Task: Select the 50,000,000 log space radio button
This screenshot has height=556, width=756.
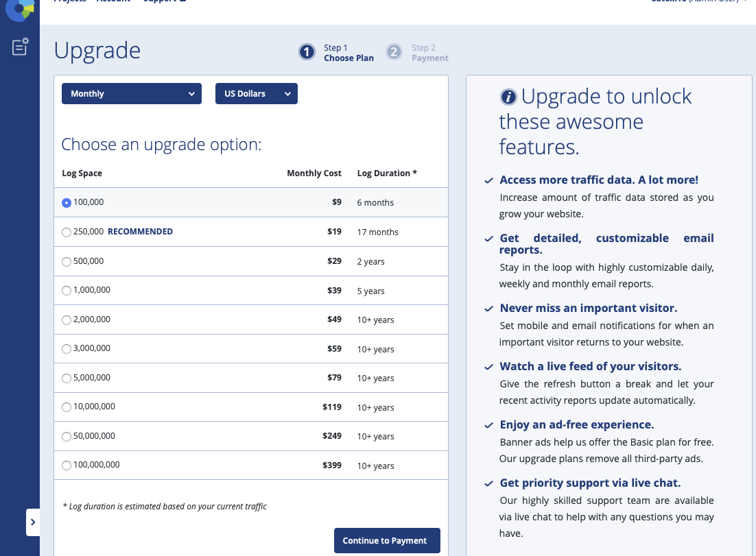Action: click(67, 437)
